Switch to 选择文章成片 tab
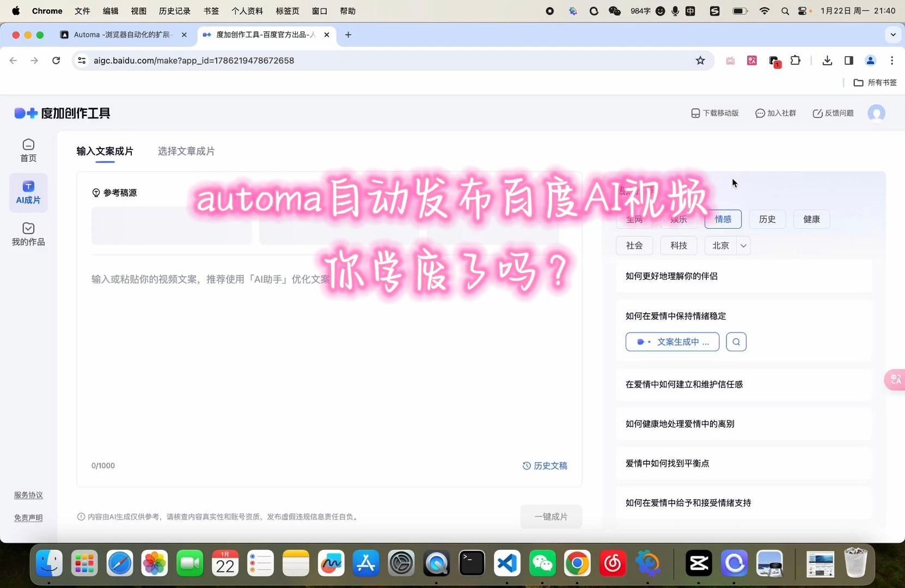 coord(186,151)
